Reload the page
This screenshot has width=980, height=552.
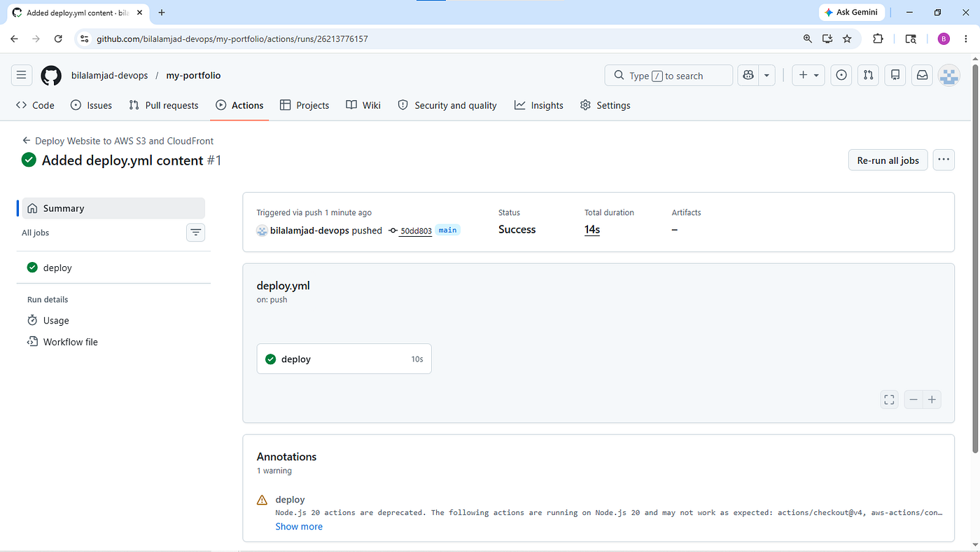(58, 39)
